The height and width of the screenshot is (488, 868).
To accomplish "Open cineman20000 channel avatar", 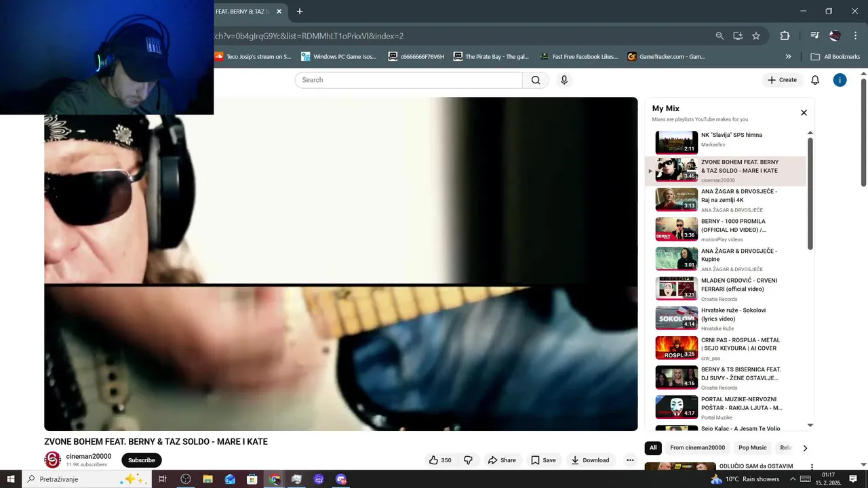I will [x=53, y=460].
